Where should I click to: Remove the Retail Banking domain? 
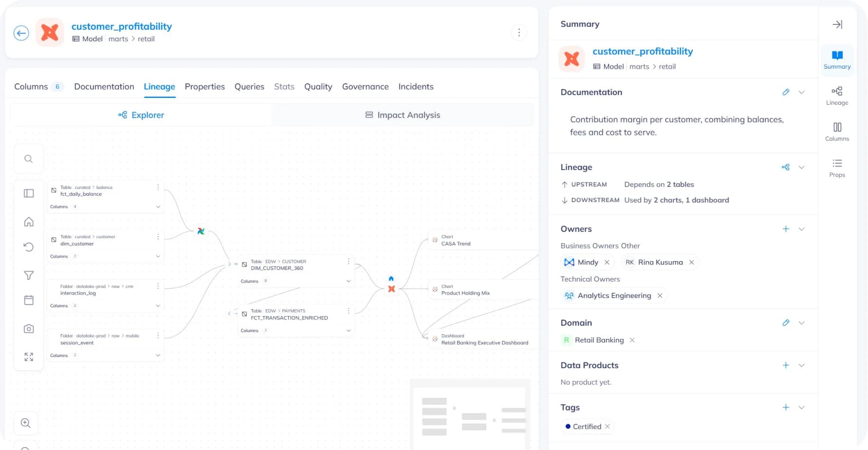632,340
